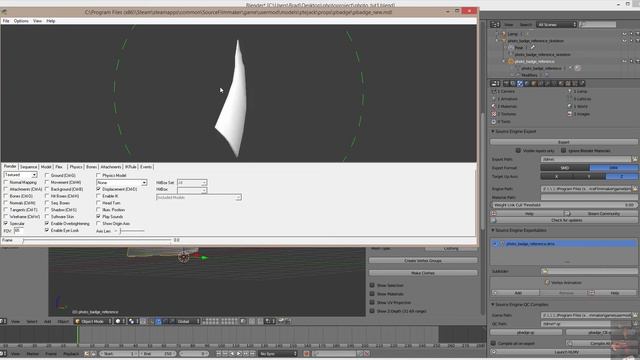Open the Hitbox Set dropdown
Image resolution: width=640 pixels, height=360 pixels.
click(192, 182)
